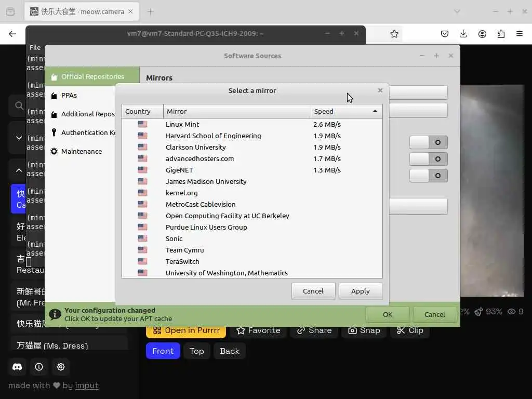Choose the Clarkson University mirror

252,147
